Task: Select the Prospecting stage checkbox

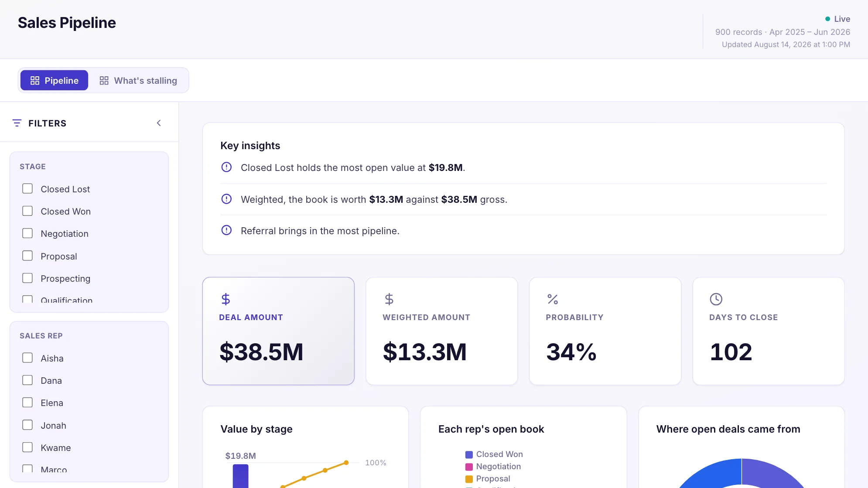Action: (27, 278)
